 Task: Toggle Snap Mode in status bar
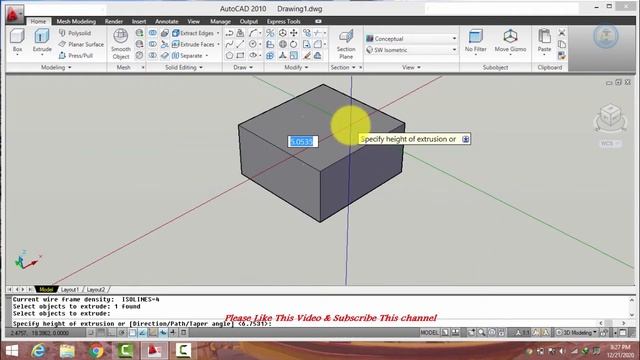90,333
